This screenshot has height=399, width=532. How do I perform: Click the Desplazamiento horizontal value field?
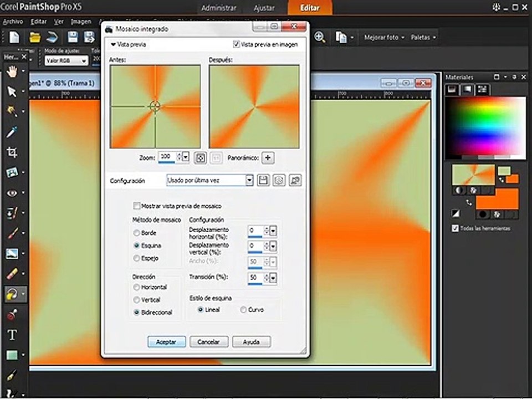255,231
